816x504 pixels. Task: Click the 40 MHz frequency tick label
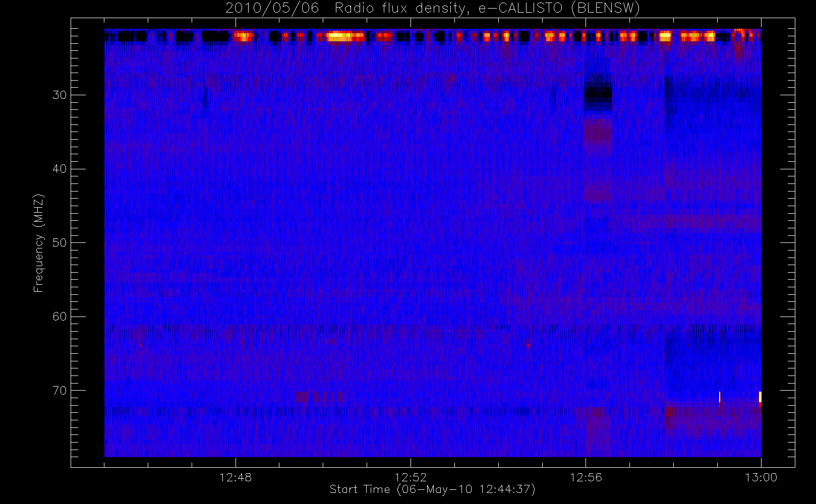[x=60, y=169]
